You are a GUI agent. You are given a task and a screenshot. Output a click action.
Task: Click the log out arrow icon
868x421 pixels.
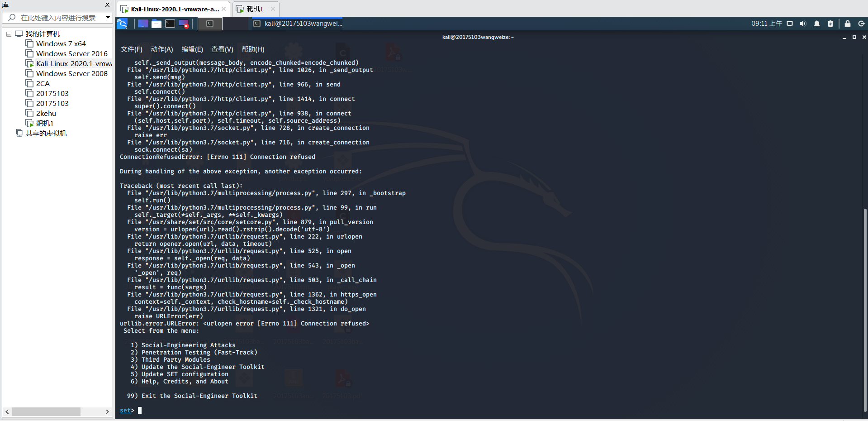pos(861,24)
